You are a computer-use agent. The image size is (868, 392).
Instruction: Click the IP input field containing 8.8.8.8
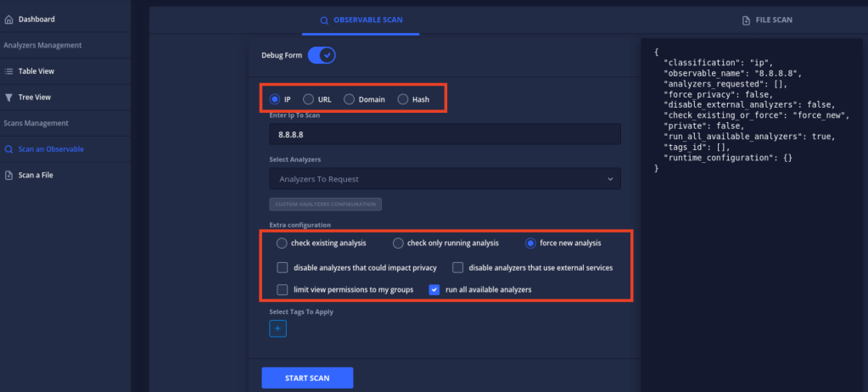[x=445, y=135]
